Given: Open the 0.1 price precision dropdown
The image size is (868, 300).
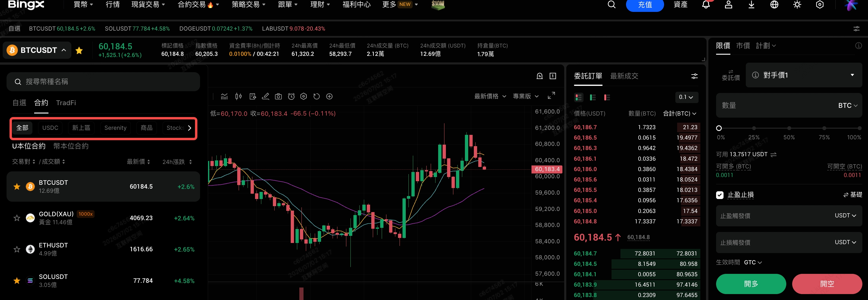Looking at the screenshot, I should click(686, 97).
